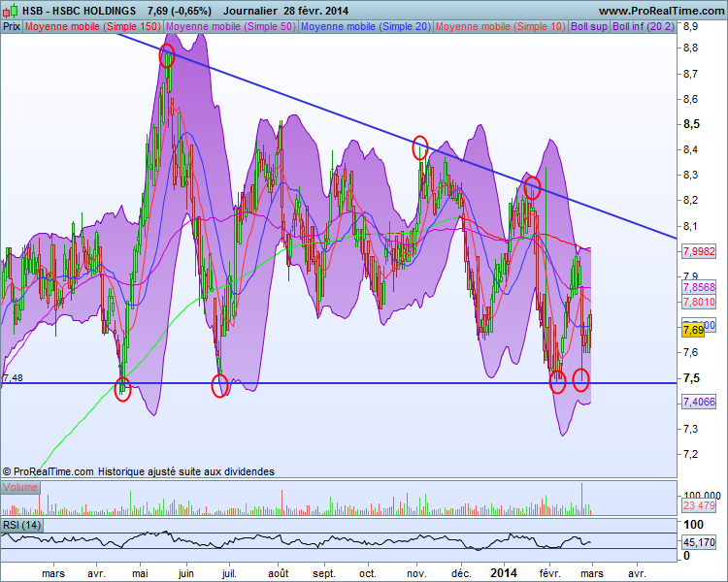Click the 7,8568 moving average price tag

click(x=699, y=287)
